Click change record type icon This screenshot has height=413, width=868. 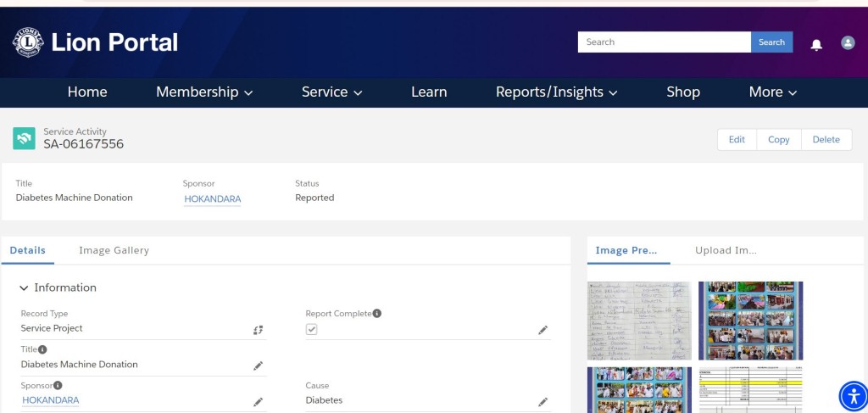click(258, 330)
